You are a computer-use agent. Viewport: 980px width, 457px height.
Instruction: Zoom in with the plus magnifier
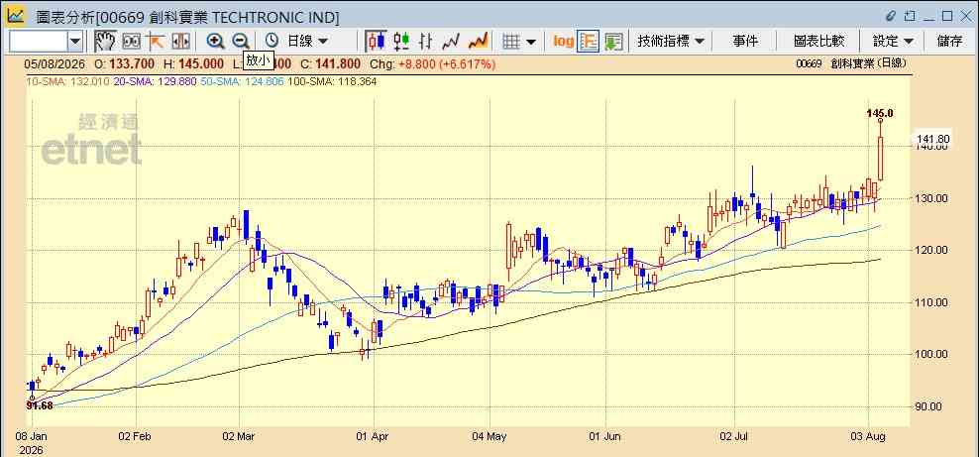point(216,42)
